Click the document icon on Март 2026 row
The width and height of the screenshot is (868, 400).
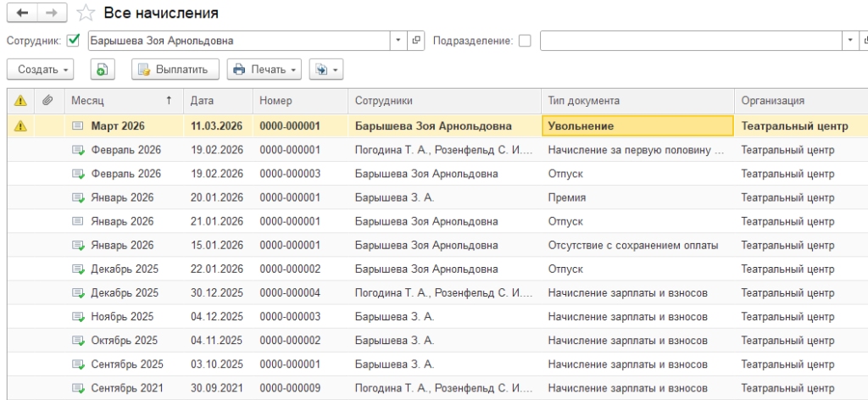tap(78, 126)
